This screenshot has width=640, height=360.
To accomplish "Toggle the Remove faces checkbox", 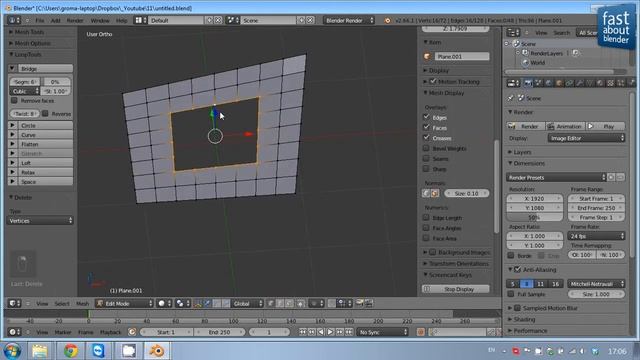I will [x=15, y=100].
